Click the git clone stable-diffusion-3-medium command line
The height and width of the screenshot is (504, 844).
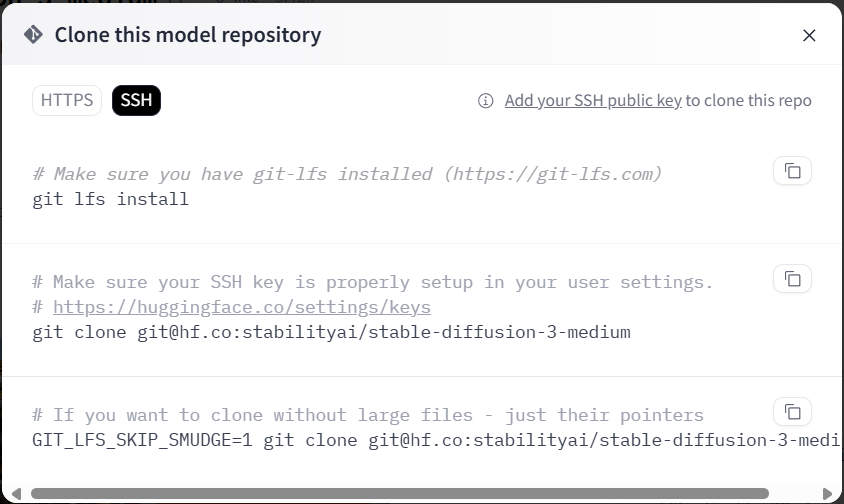pyautogui.click(x=331, y=332)
